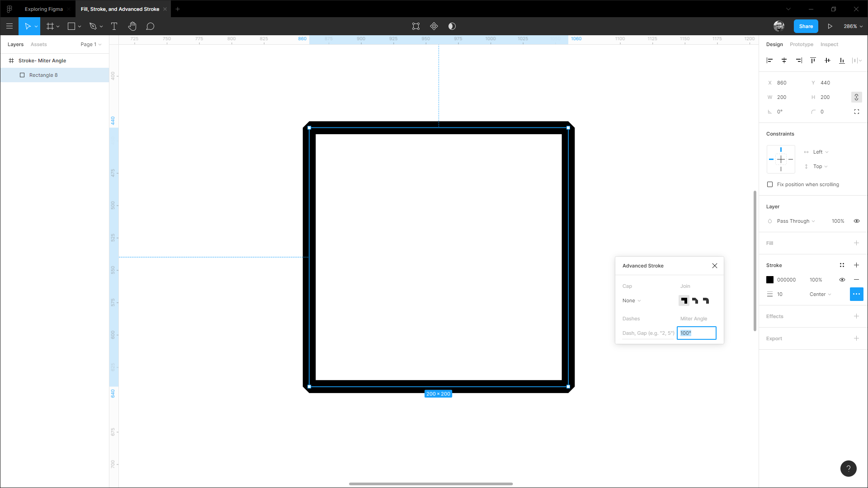
Task: Open the Cap None dropdown
Action: tap(631, 300)
